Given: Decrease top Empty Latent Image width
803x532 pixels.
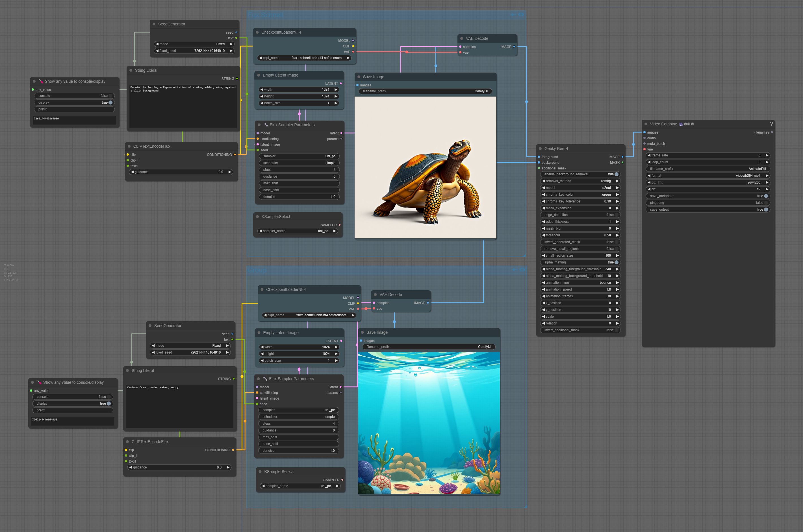Looking at the screenshot, I should [x=262, y=90].
